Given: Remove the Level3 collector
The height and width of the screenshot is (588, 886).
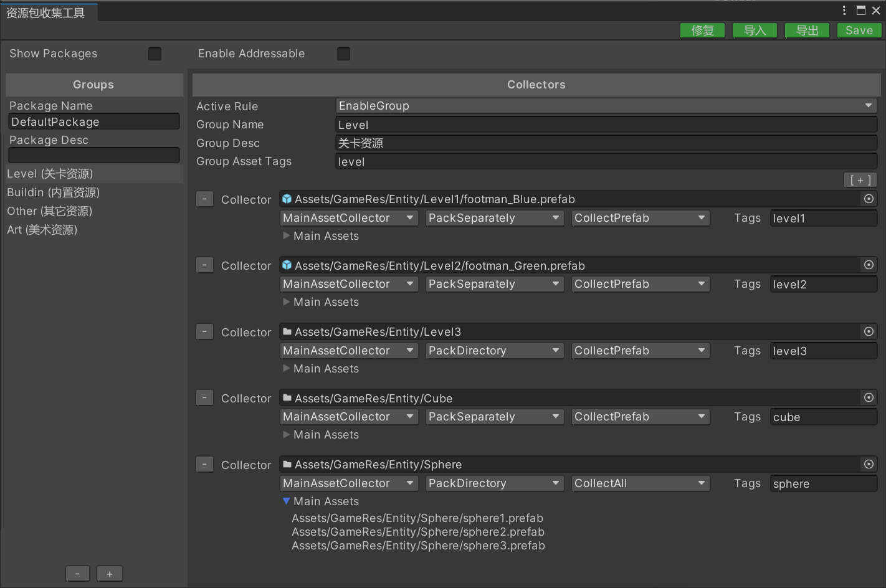Looking at the screenshot, I should click(204, 331).
